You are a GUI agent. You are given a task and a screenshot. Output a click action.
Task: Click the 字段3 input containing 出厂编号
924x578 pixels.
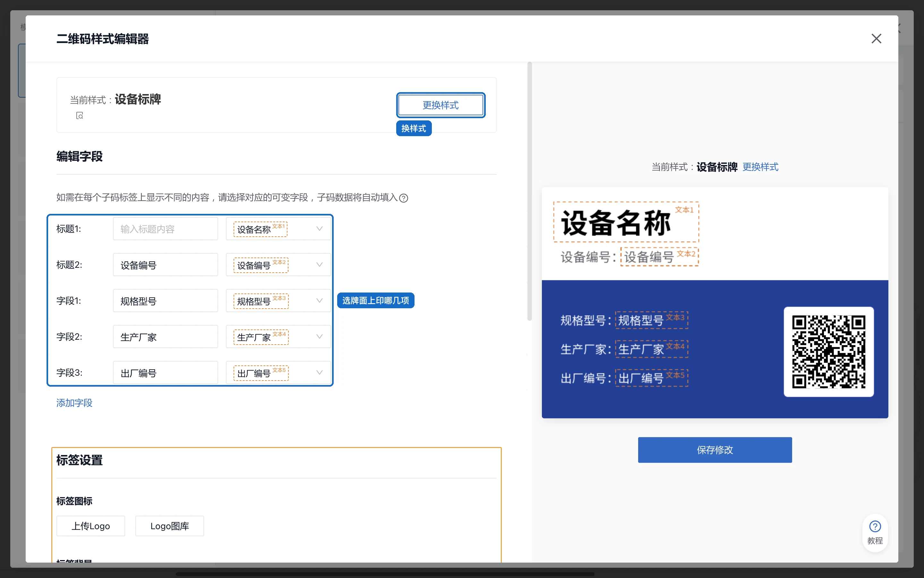pyautogui.click(x=165, y=373)
